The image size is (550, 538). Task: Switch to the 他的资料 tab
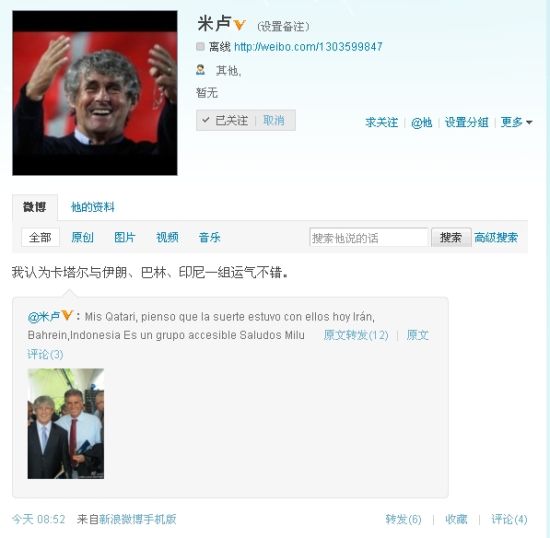(93, 207)
